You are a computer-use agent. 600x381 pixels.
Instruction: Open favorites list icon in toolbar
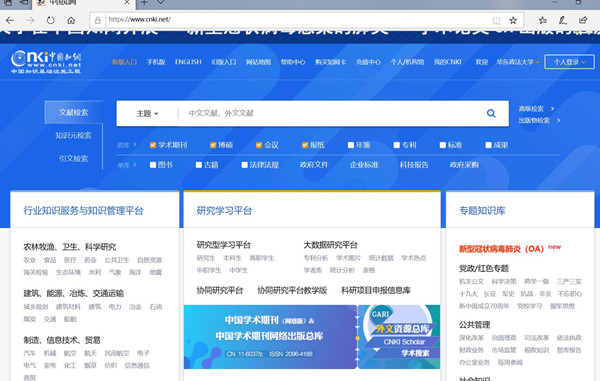[x=543, y=20]
